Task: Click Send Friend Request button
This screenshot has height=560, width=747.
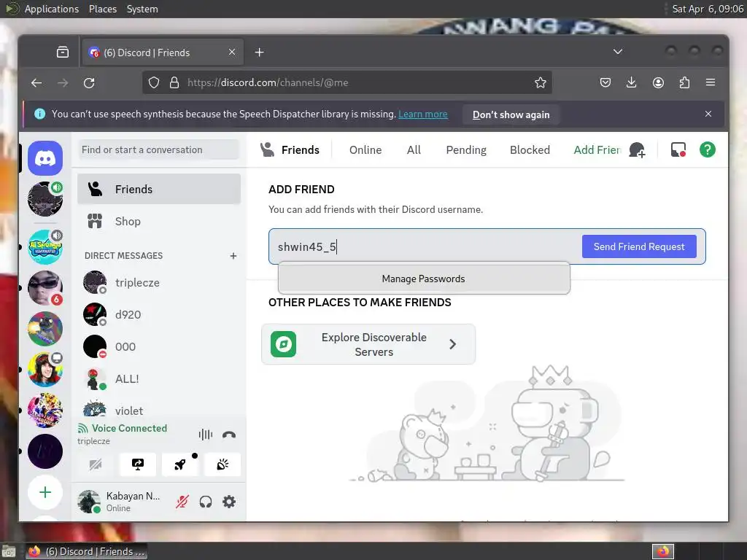Action: click(x=639, y=246)
